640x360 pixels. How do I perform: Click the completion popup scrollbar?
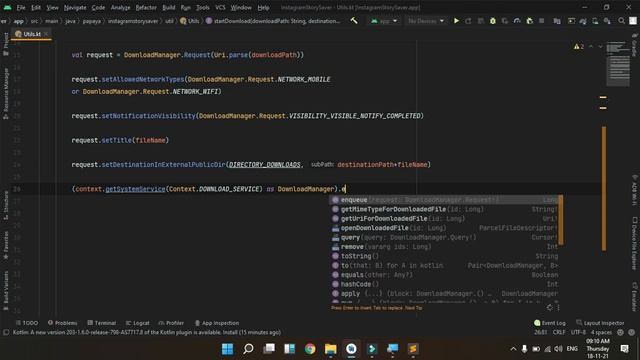pos(561,220)
